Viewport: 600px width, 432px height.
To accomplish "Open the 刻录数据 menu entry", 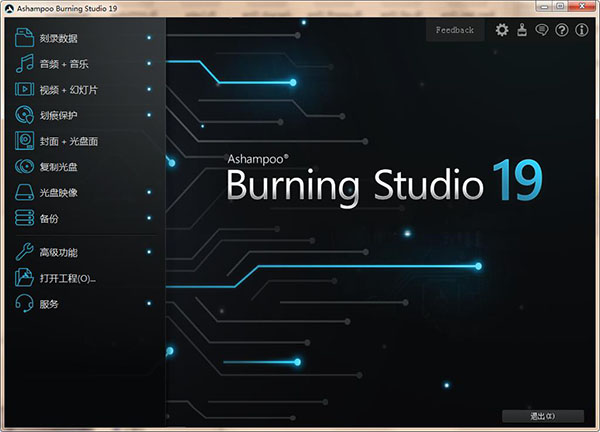I will click(x=85, y=37).
